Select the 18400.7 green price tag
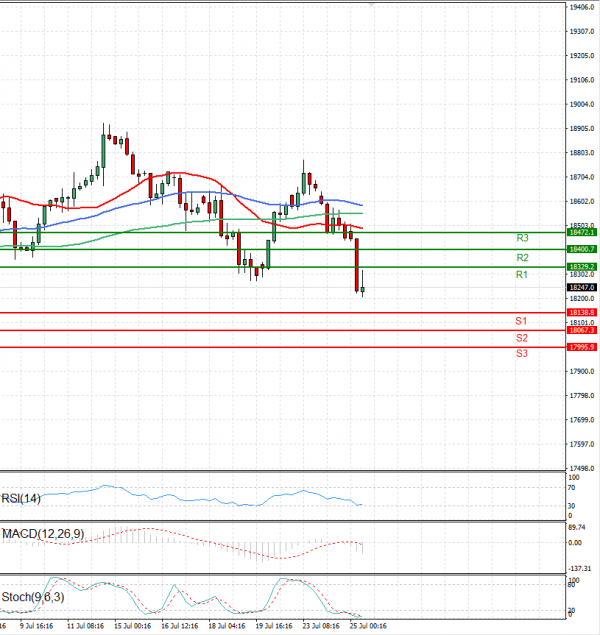 pos(582,249)
